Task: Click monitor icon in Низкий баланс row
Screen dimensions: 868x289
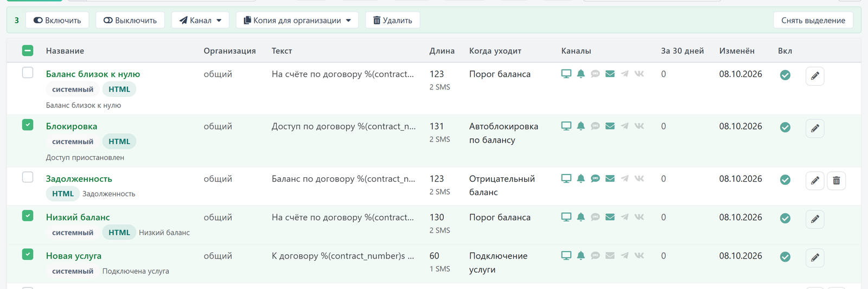Action: (566, 217)
